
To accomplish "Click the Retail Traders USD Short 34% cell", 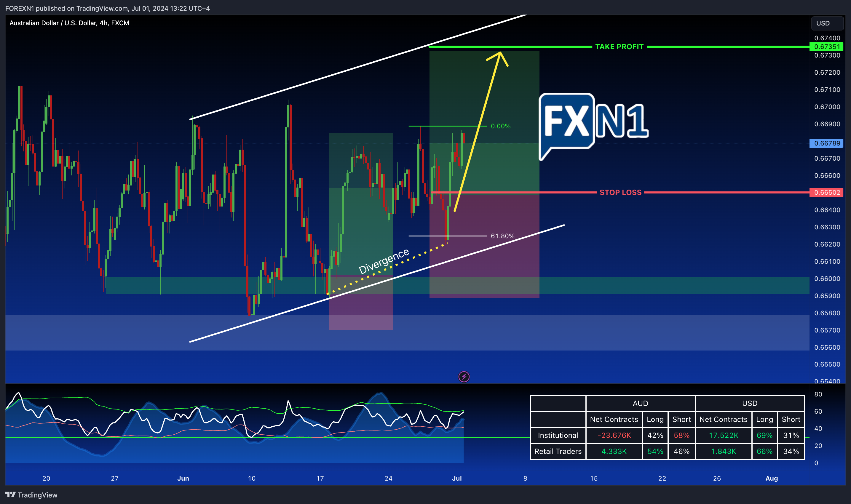I will (791, 451).
